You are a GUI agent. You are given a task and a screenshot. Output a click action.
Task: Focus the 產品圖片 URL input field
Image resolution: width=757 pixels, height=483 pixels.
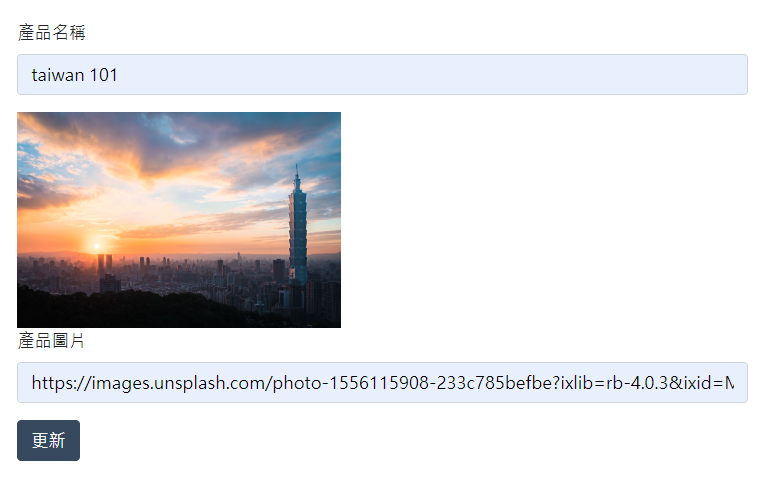[x=382, y=383]
